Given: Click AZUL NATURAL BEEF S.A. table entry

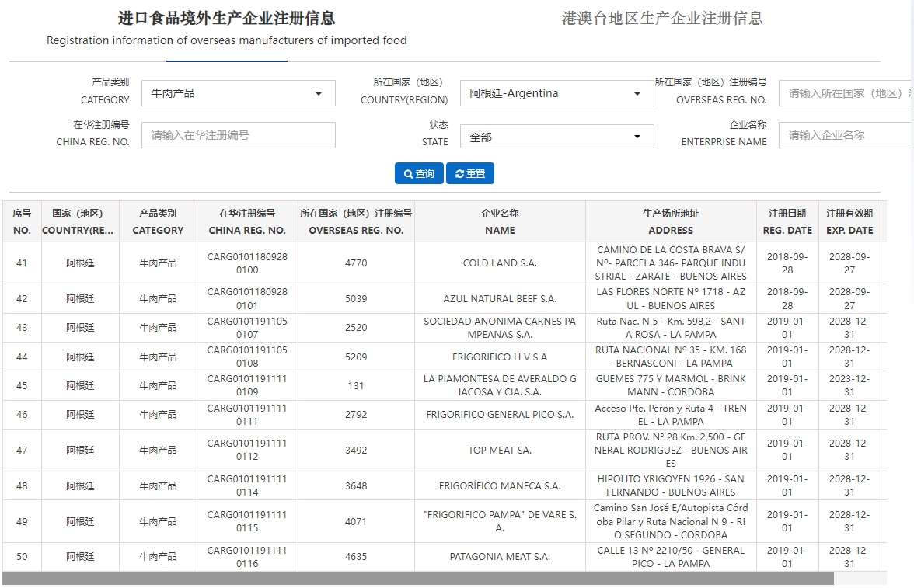Looking at the screenshot, I should 500,299.
